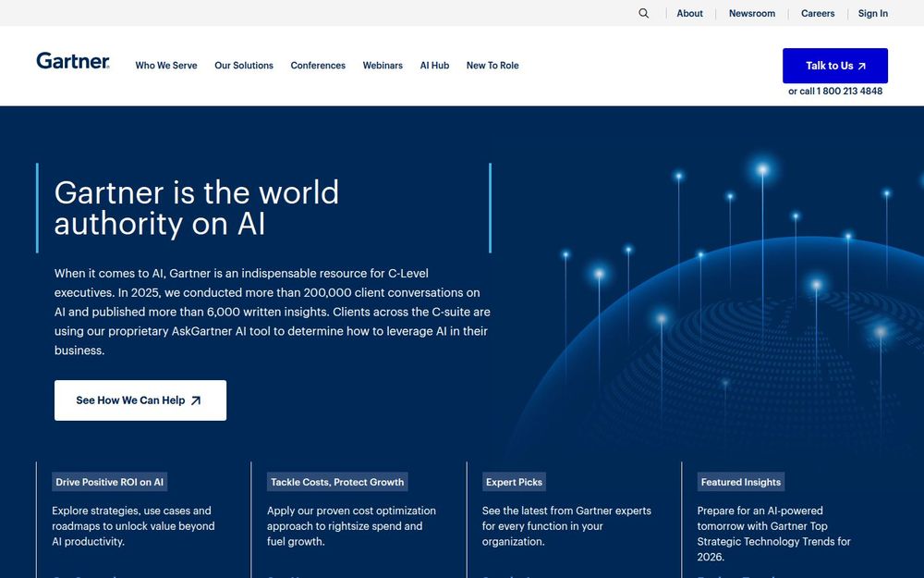Image resolution: width=924 pixels, height=578 pixels.
Task: Open the Newsroom link
Action: [x=752, y=13]
